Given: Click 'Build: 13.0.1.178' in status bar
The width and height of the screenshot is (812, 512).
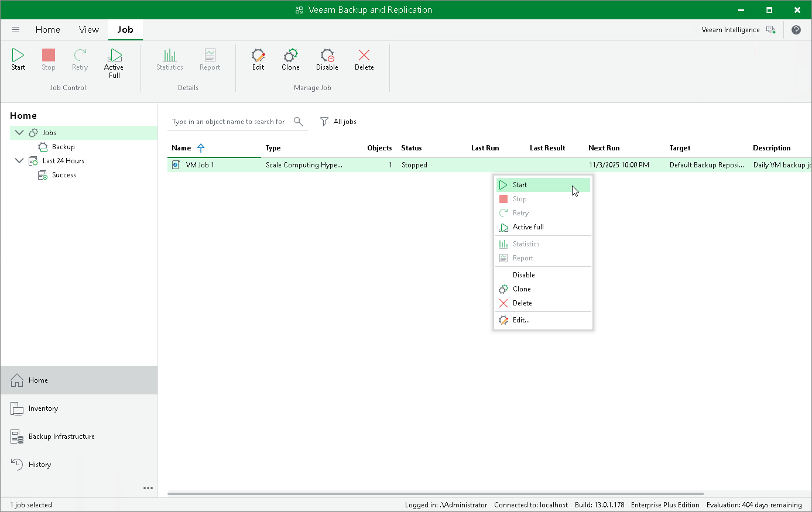Looking at the screenshot, I should tap(599, 505).
